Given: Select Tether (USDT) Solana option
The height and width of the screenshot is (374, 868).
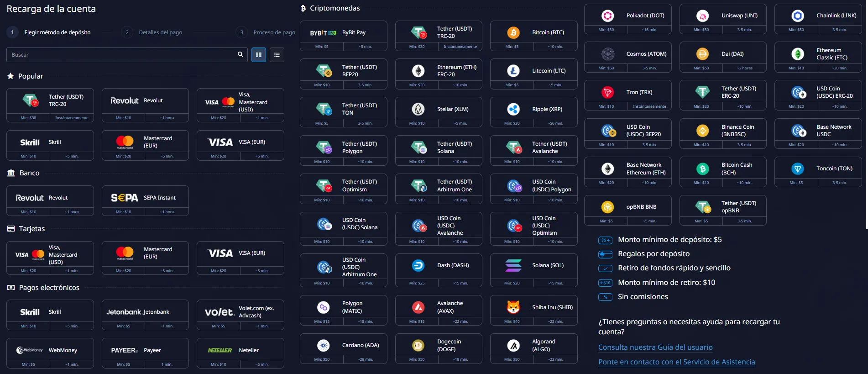Looking at the screenshot, I should tap(439, 150).
